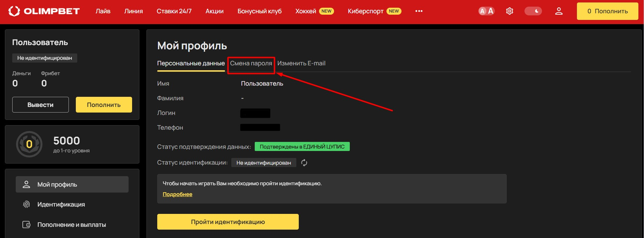The height and width of the screenshot is (238, 644).
Task: Click the Мой профиль heading
Action: pyautogui.click(x=192, y=46)
